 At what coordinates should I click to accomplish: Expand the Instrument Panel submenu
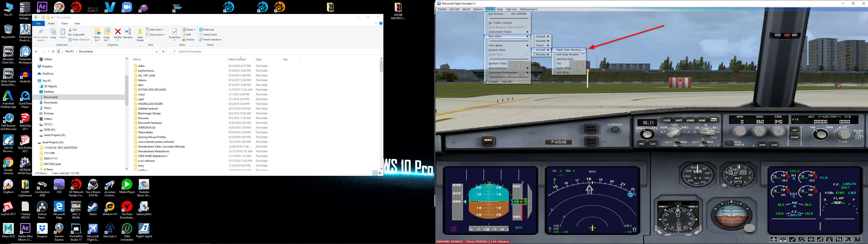click(x=508, y=32)
